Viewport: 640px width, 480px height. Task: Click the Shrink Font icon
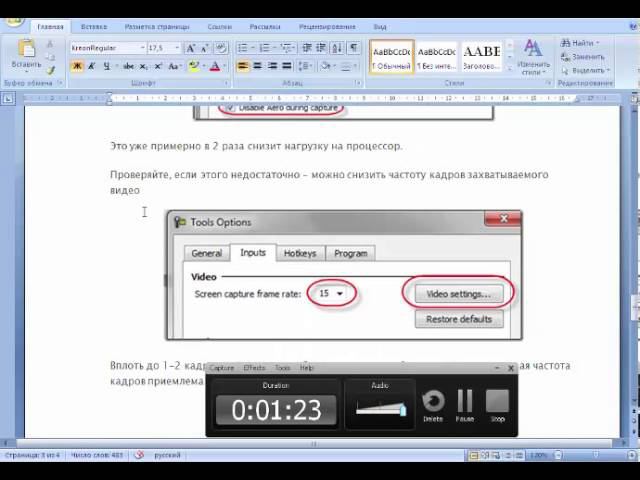[204, 48]
